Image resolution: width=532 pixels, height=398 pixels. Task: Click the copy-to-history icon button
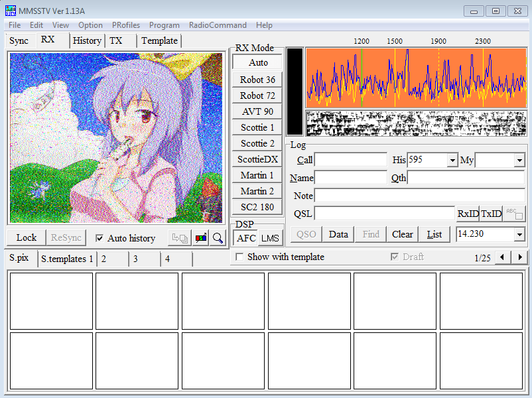tap(180, 238)
